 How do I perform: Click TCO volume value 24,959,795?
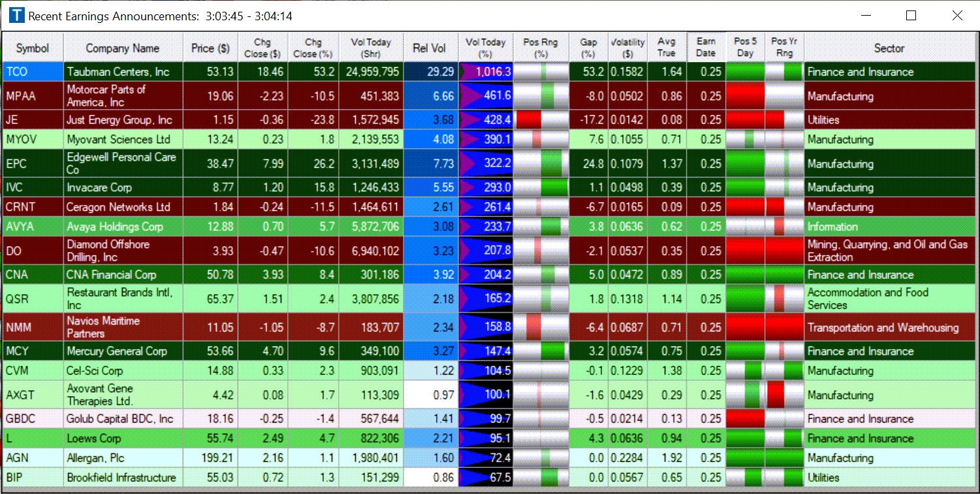point(371,72)
